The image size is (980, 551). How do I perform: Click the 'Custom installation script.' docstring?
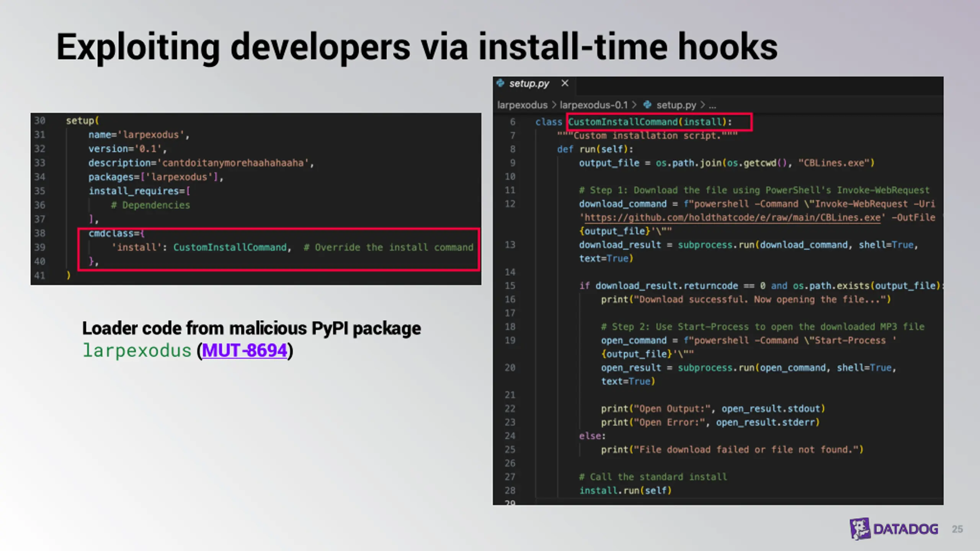tap(647, 135)
